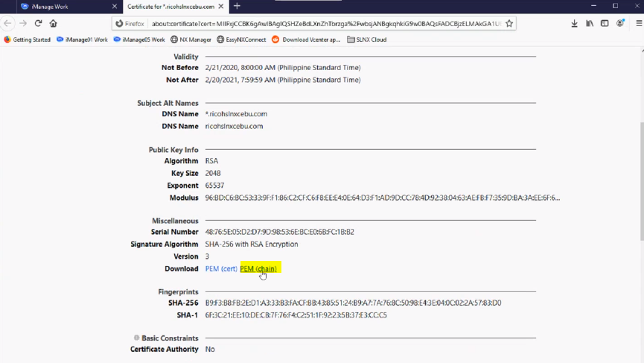Close the Certificate for *.ricohslnxcebu.com tab

(x=221, y=7)
